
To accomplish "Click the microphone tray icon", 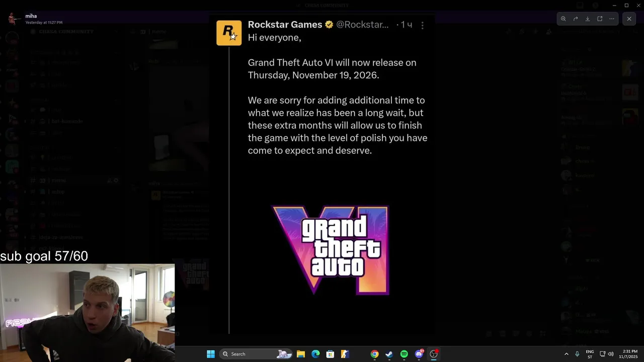I will [x=577, y=354].
